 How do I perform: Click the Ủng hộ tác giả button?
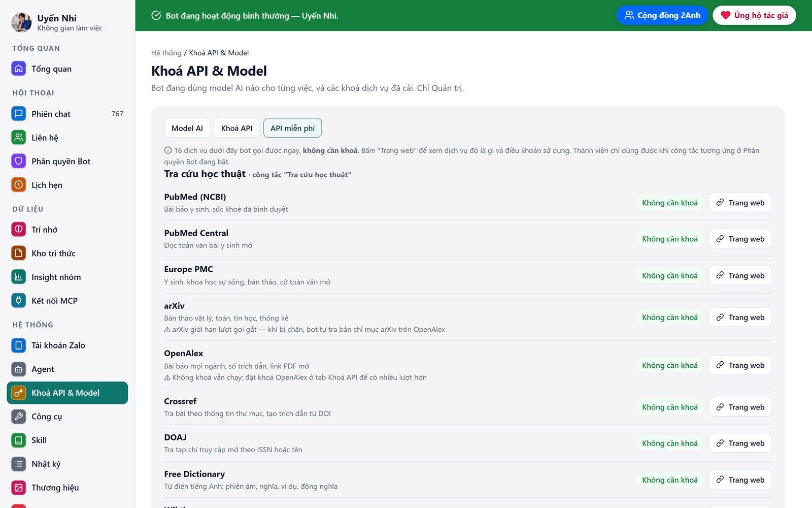754,15
